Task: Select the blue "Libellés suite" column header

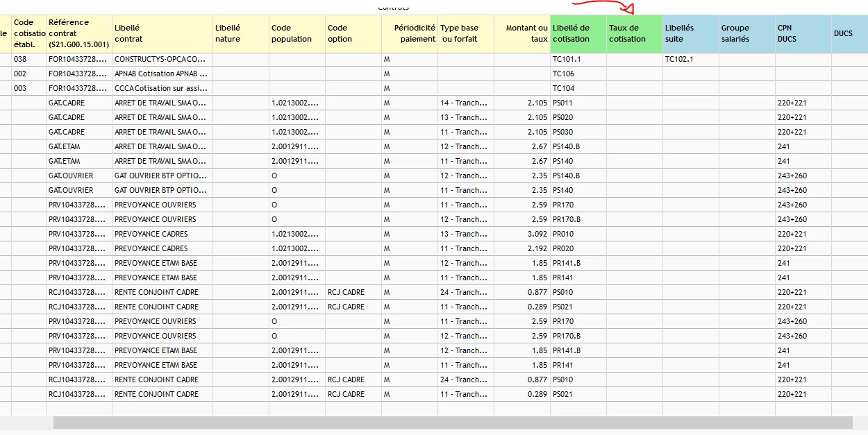Action: [x=691, y=33]
